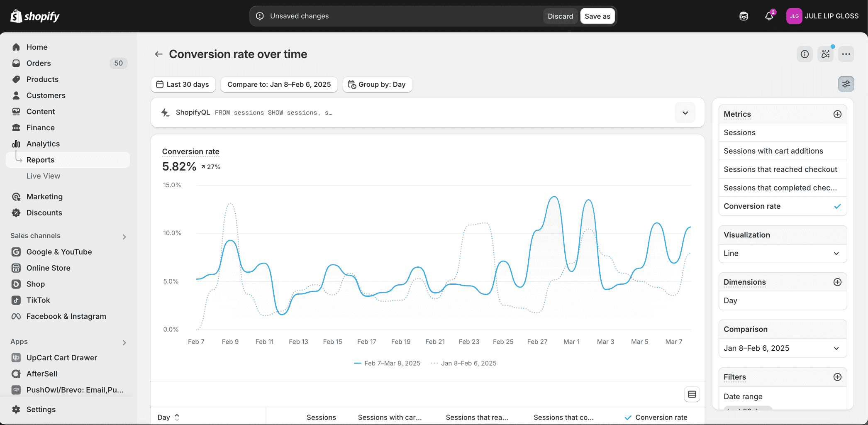
Task: Expand the Apps section
Action: [124, 342]
